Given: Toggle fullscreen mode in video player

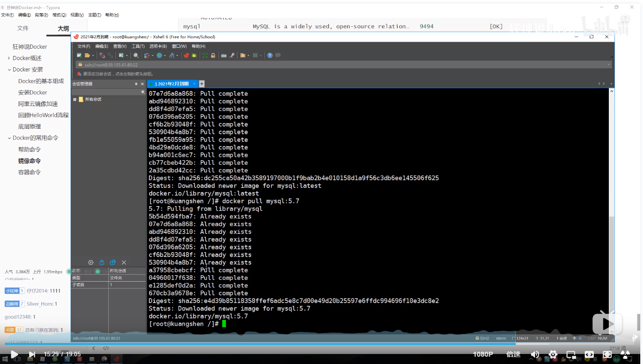Looking at the screenshot, I should (x=607, y=354).
